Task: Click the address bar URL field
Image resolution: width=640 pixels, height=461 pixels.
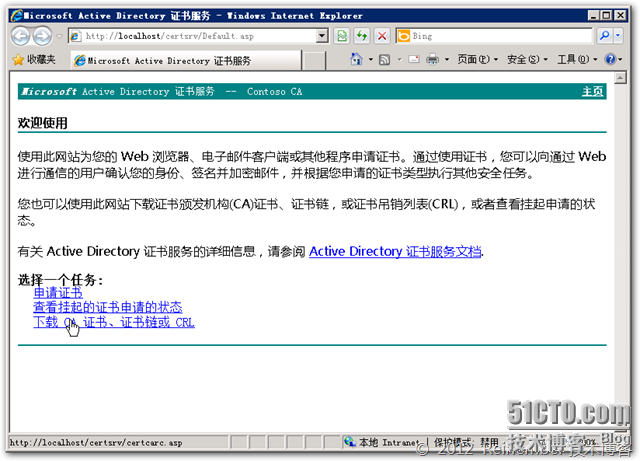Action: click(x=193, y=36)
